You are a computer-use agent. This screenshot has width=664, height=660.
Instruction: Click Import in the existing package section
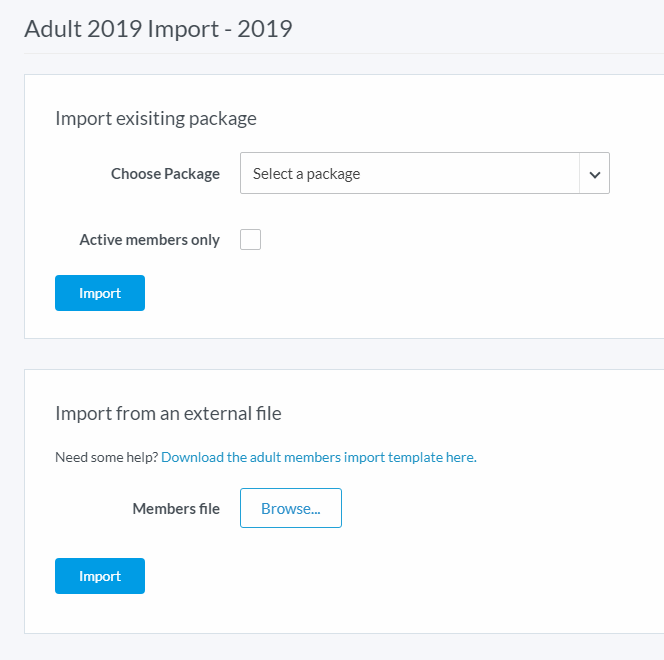coord(100,293)
